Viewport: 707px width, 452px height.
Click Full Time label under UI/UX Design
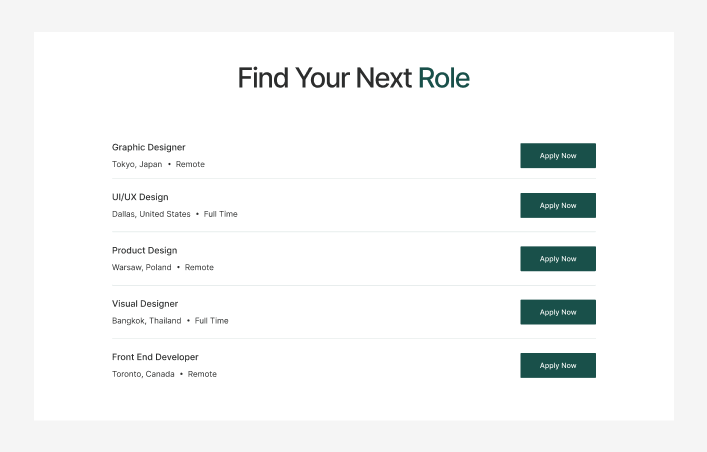(x=221, y=214)
